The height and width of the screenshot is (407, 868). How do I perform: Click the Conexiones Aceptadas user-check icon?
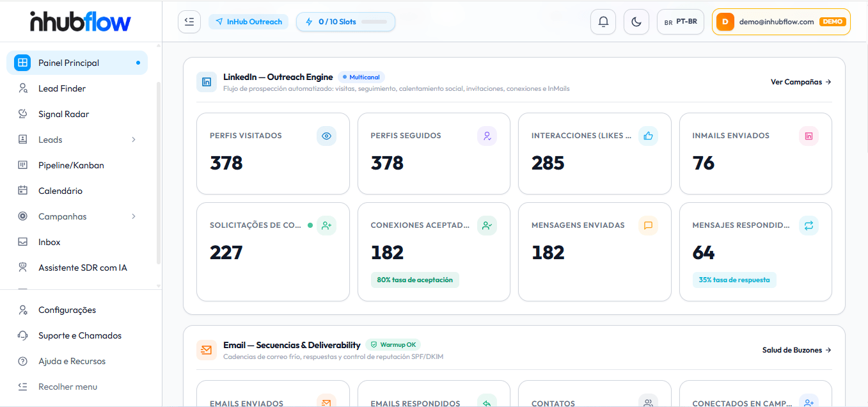[x=487, y=225]
